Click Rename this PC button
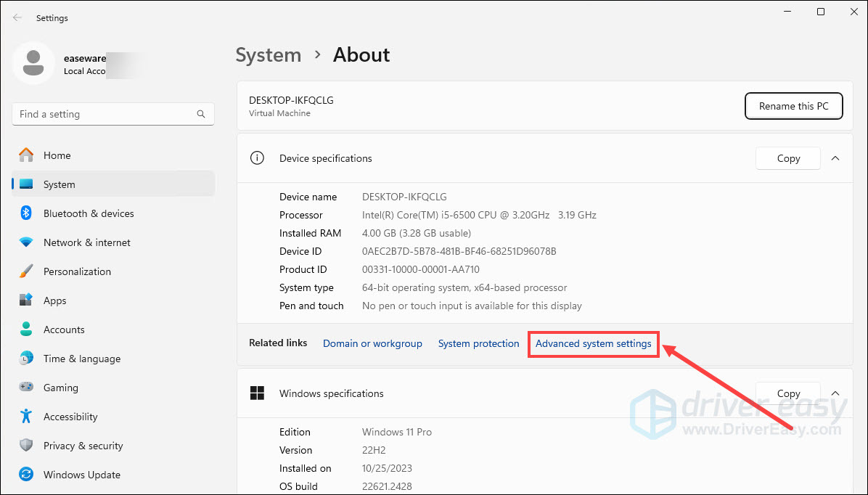 click(x=793, y=106)
